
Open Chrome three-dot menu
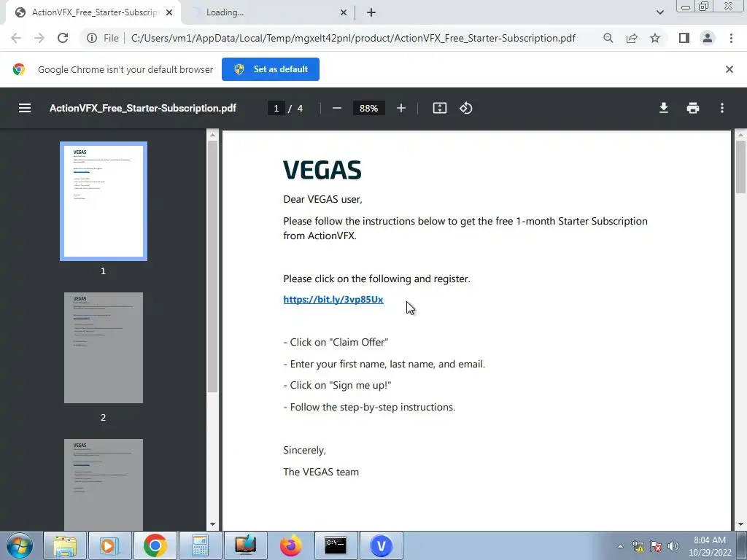click(x=731, y=38)
